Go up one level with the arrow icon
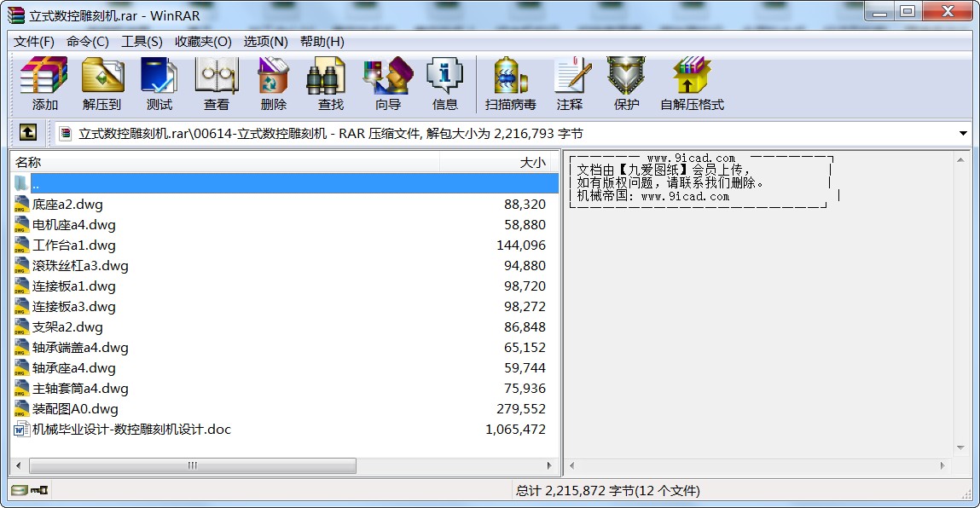 (x=27, y=132)
